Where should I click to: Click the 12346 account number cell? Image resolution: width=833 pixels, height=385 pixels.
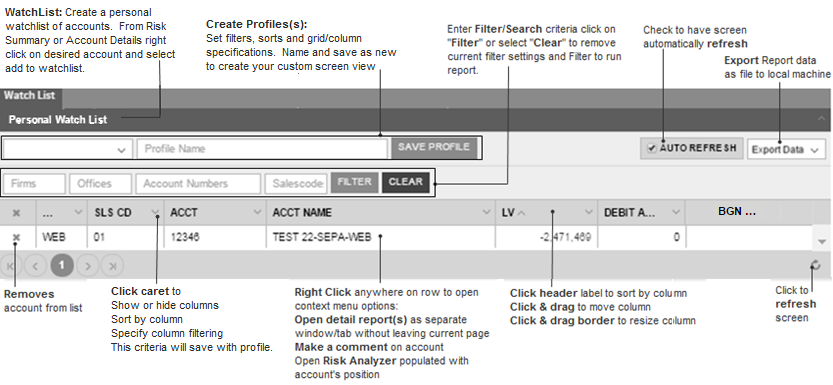(x=184, y=237)
